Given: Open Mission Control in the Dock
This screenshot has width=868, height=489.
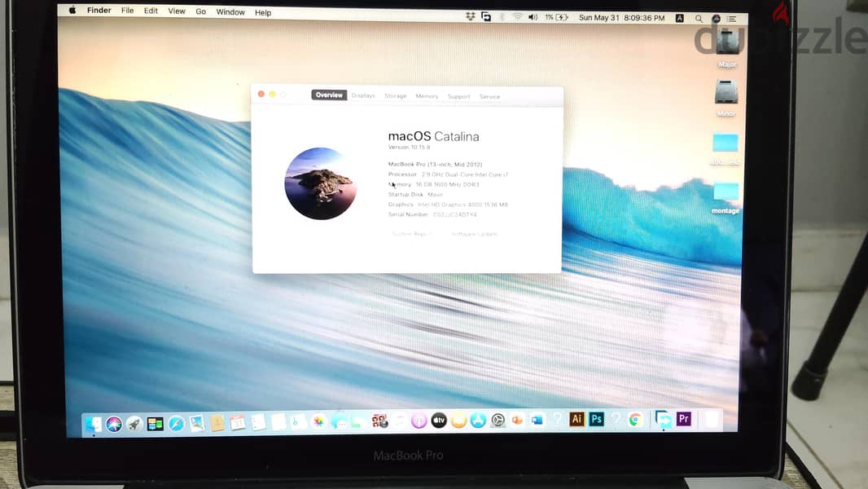Looking at the screenshot, I should (x=155, y=424).
